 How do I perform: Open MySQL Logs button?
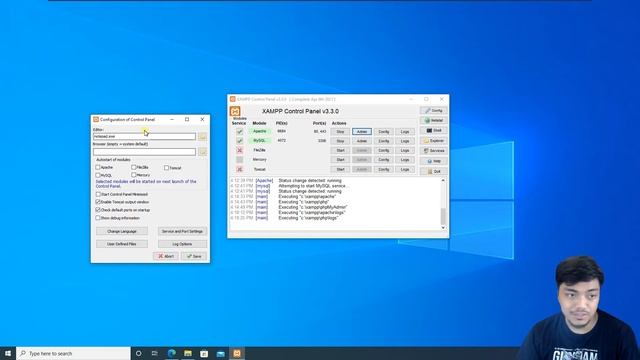click(x=404, y=141)
